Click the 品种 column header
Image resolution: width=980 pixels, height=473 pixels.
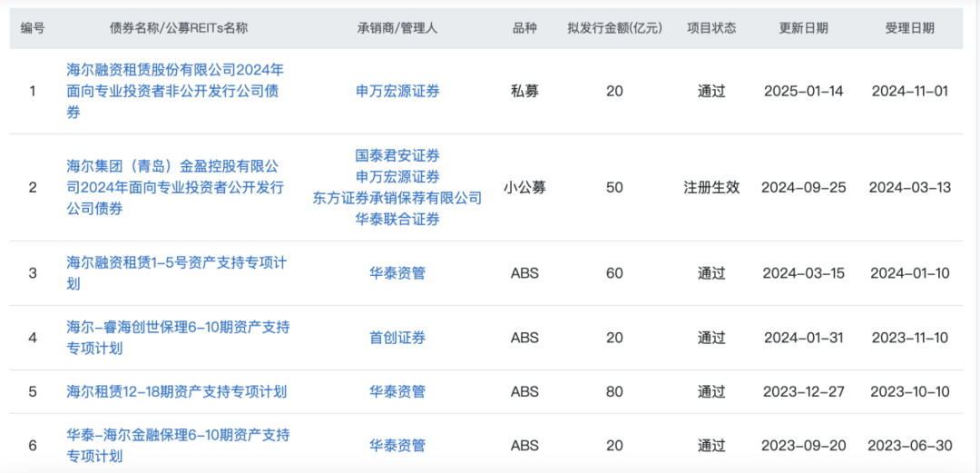tap(524, 28)
